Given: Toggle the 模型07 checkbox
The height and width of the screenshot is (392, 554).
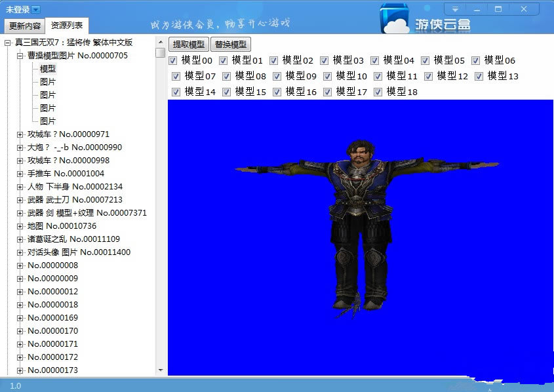Looking at the screenshot, I should [x=176, y=76].
